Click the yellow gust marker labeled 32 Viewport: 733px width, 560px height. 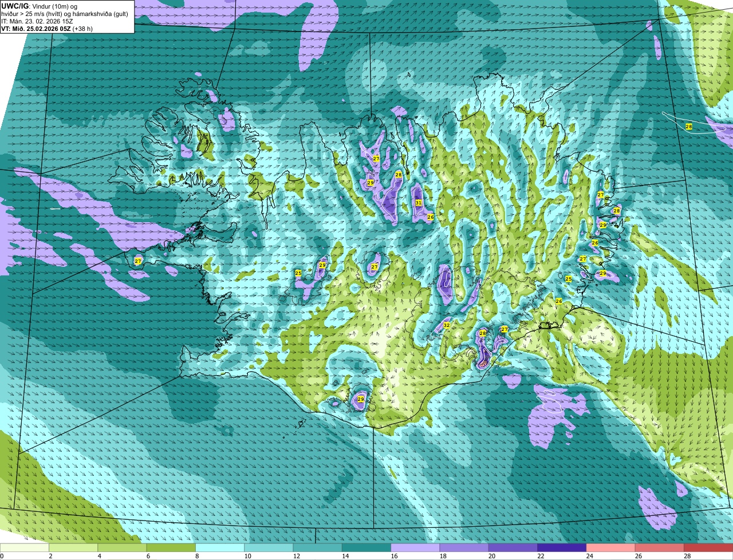point(447,325)
